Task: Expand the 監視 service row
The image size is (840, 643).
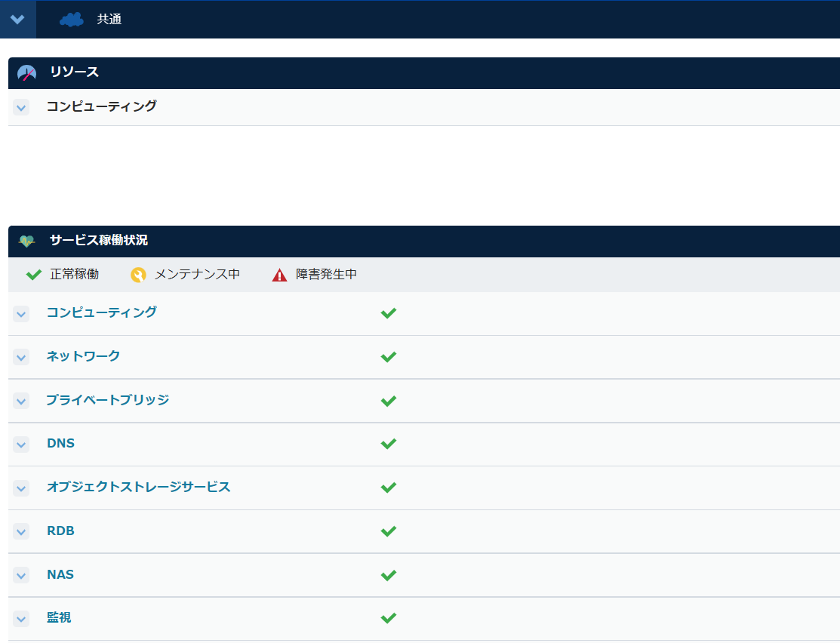Action: 20,618
